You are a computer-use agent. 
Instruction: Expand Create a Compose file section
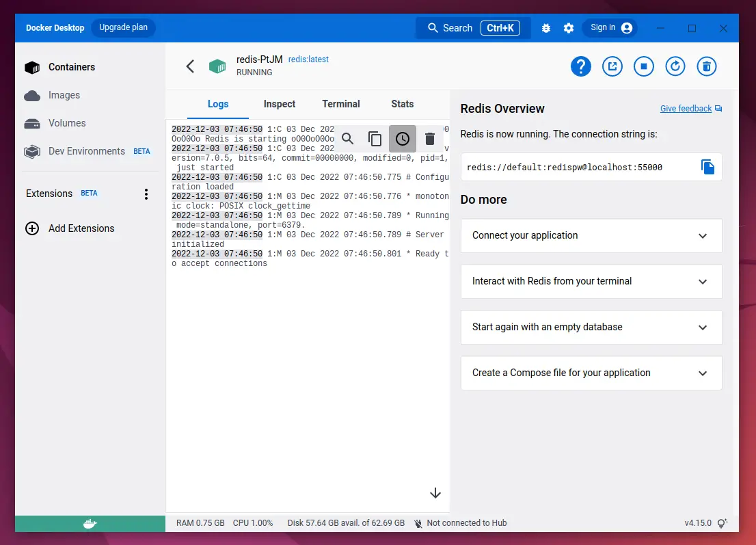coord(591,373)
